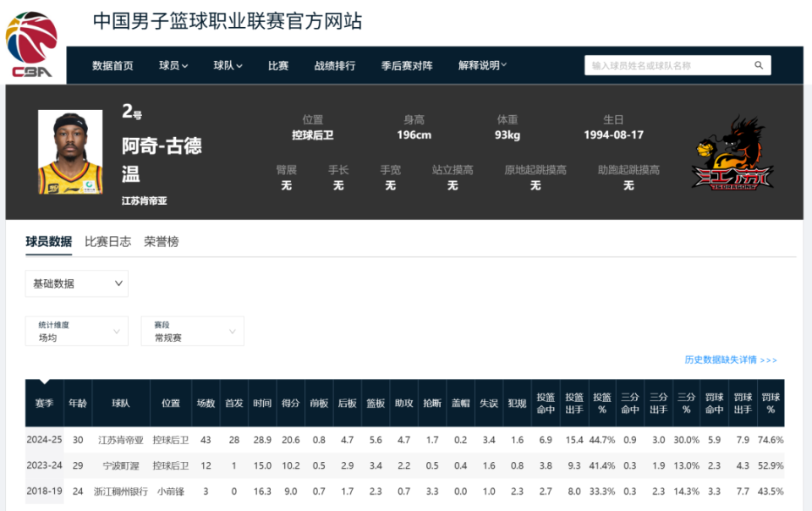Click the 比赛 menu item
Viewport: 812px width, 511px height.
[278, 65]
